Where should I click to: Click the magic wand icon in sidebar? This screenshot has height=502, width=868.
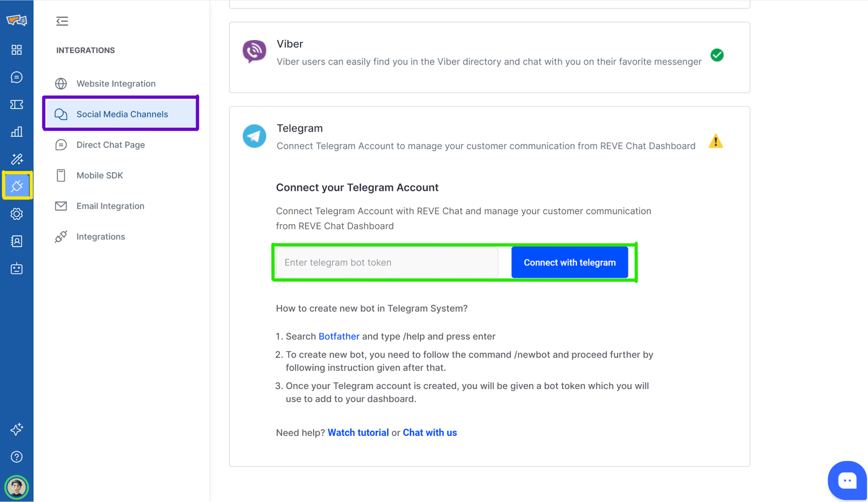coord(16,159)
